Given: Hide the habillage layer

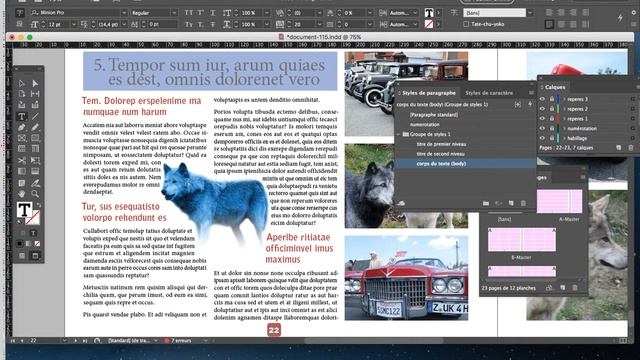Looking at the screenshot, I should tap(542, 138).
